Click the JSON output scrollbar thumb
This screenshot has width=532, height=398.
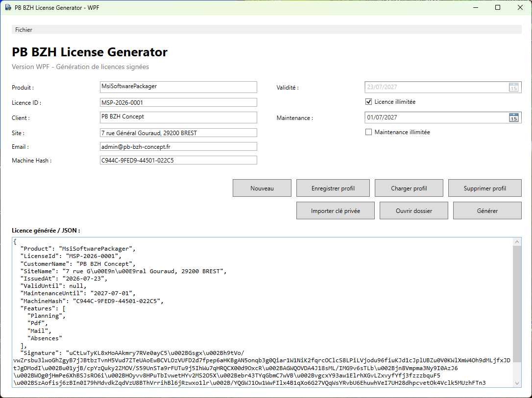(x=517, y=304)
